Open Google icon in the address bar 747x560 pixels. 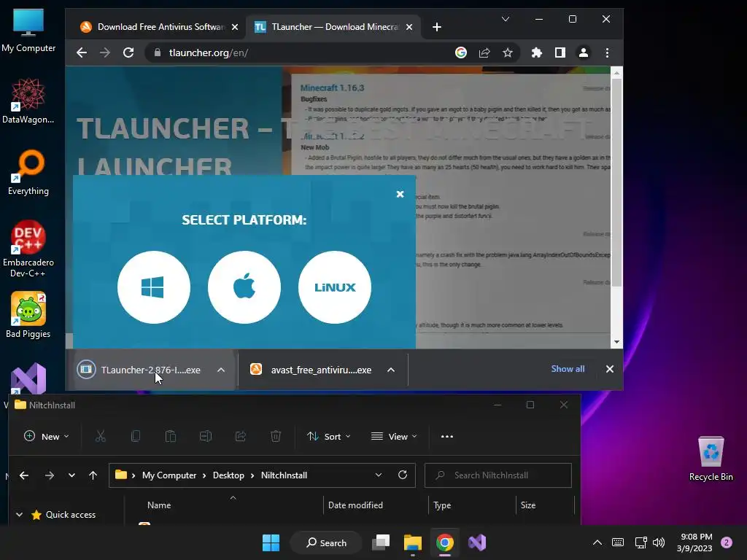tap(461, 52)
